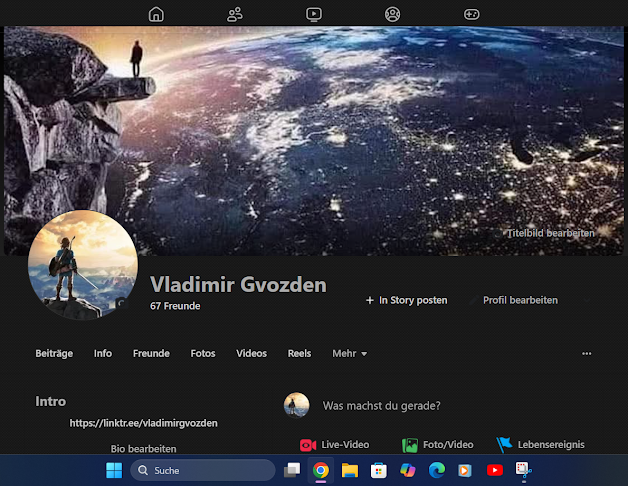Open the Gaming controller icon in top navigation
Screen dimensions: 628x486
471,14
